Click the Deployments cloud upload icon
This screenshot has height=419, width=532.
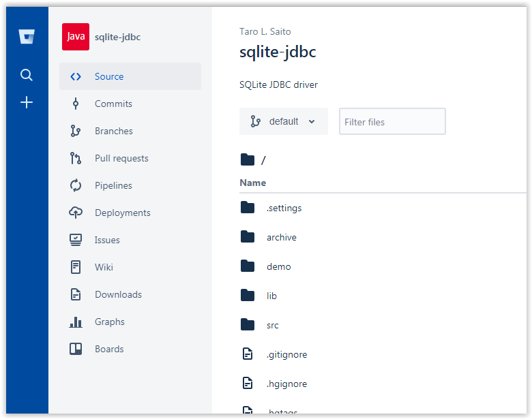76,213
